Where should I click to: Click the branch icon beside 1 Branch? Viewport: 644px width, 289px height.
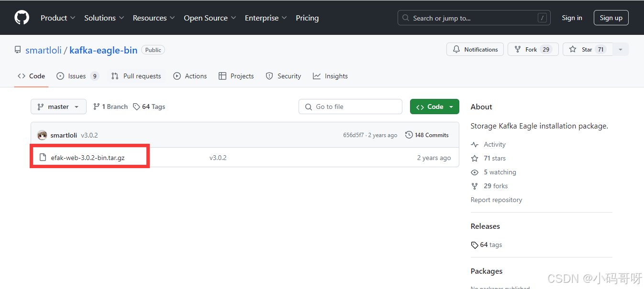97,107
